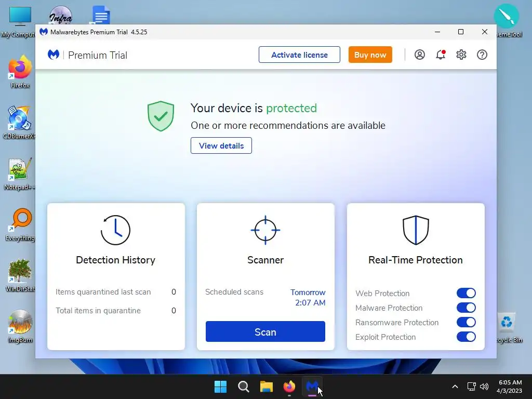
Task: Disable Malware Protection toggle
Action: click(466, 308)
